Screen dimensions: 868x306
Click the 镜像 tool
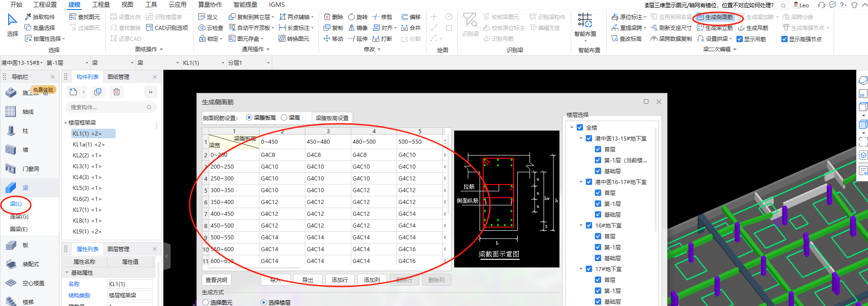tap(358, 28)
